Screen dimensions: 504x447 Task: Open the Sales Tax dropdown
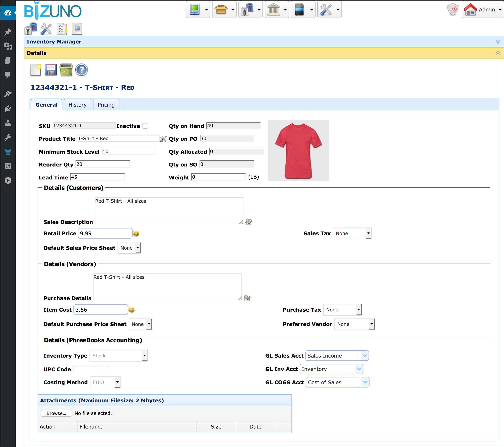coord(352,233)
